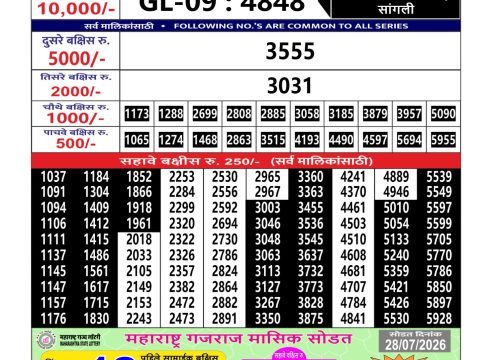
Task: Click sixth prize number 3875
Action: (310, 318)
